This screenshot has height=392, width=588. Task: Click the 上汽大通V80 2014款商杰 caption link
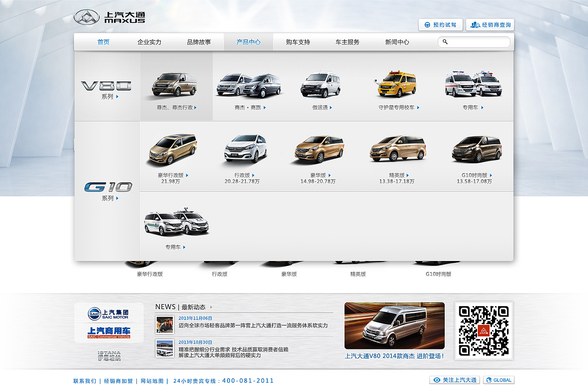pyautogui.click(x=395, y=356)
